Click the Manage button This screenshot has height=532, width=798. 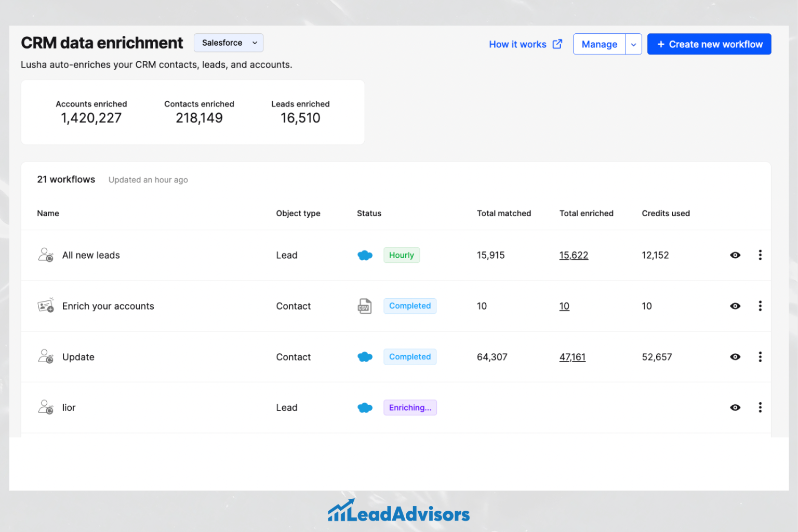[599, 45]
